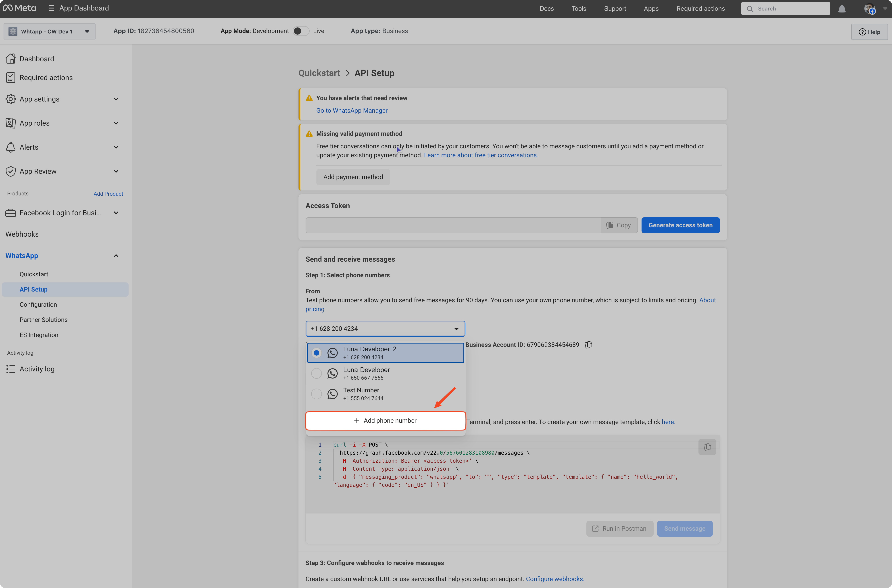Click the warning icon on missing payment banner

(x=309, y=133)
